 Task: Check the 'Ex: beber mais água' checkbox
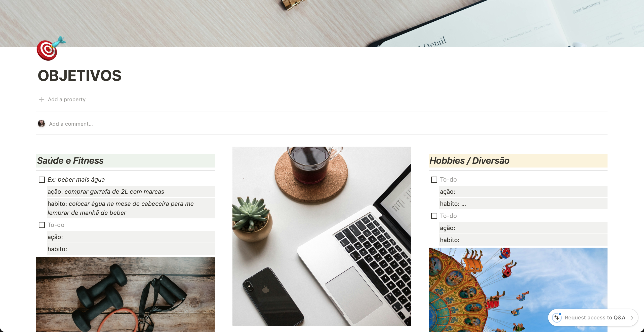[42, 180]
